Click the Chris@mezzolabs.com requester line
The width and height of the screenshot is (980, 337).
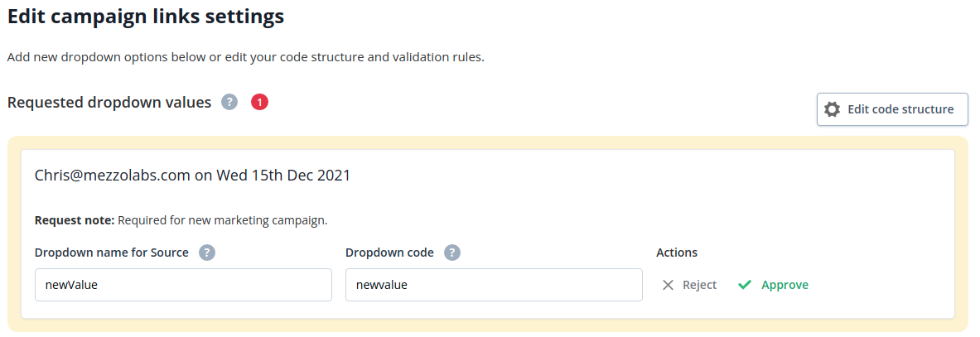(x=192, y=175)
